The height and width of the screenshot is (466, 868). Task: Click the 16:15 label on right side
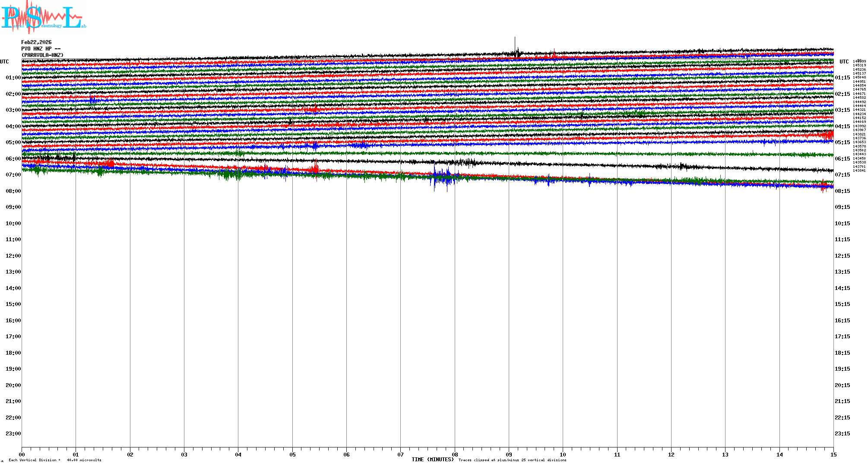tap(842, 321)
